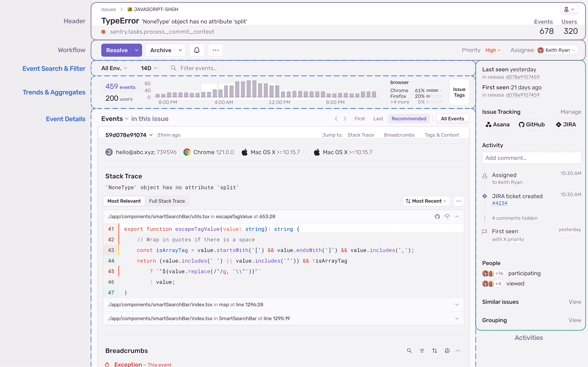Click the Breadcrumbs time display clock icon
Screen dimensions: 588x367
pos(447,350)
